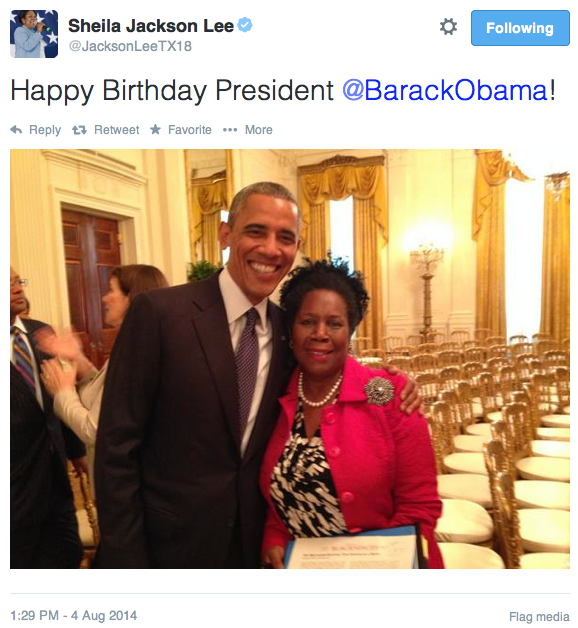Screen dimensions: 578x628
Task: Open Sheila Jackson Lee's profile avatar
Action: (x=34, y=34)
